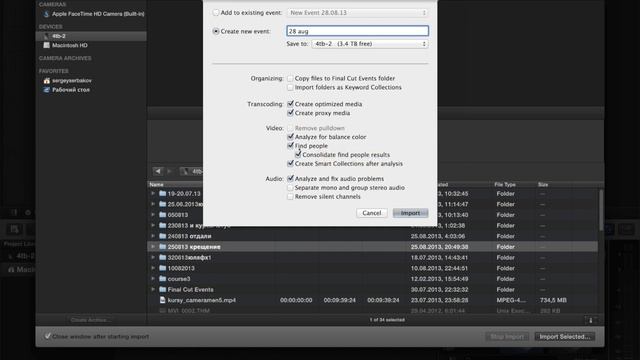The image size is (640, 360).
Task: Click the date 25.08.2013, 20:49:38
Action: 439,247
